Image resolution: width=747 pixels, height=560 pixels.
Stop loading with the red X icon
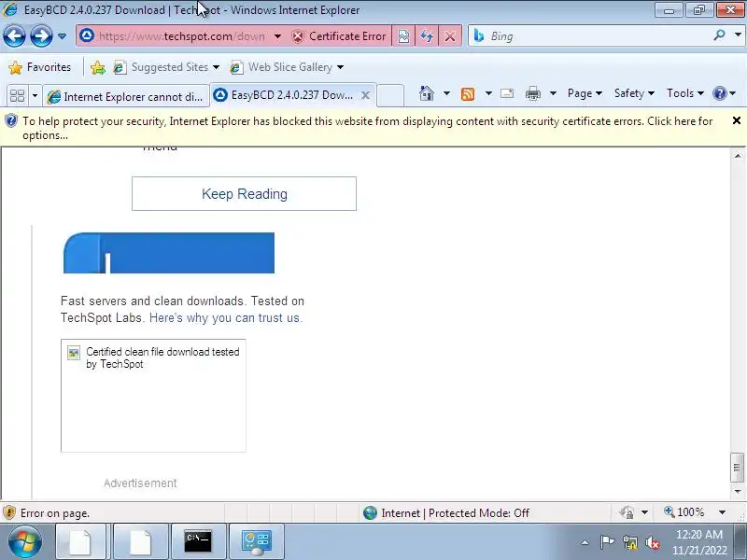click(x=450, y=36)
